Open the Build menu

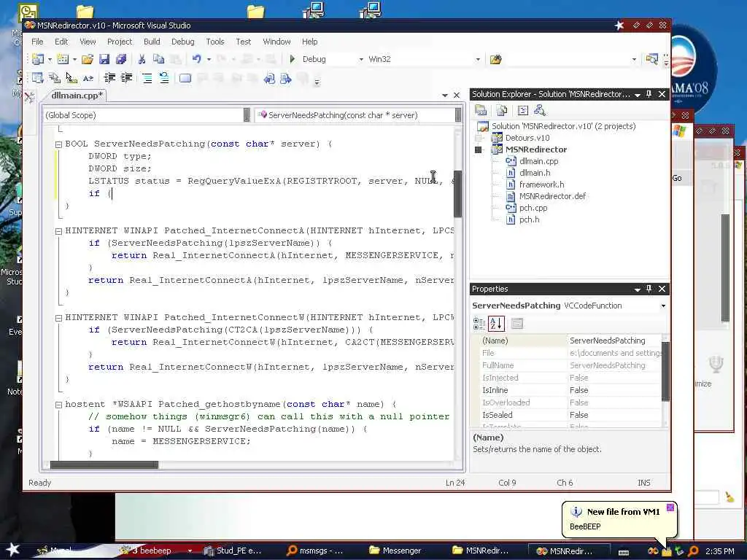coord(152,42)
